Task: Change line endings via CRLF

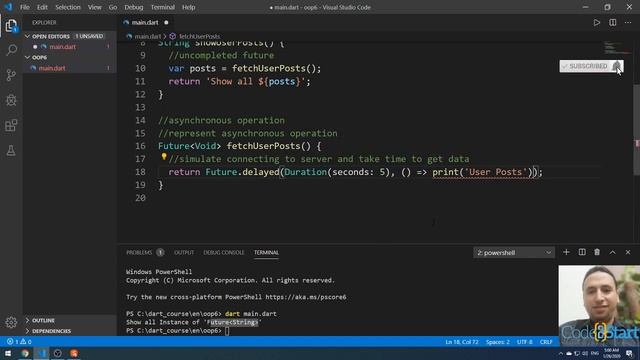Action: (546, 342)
